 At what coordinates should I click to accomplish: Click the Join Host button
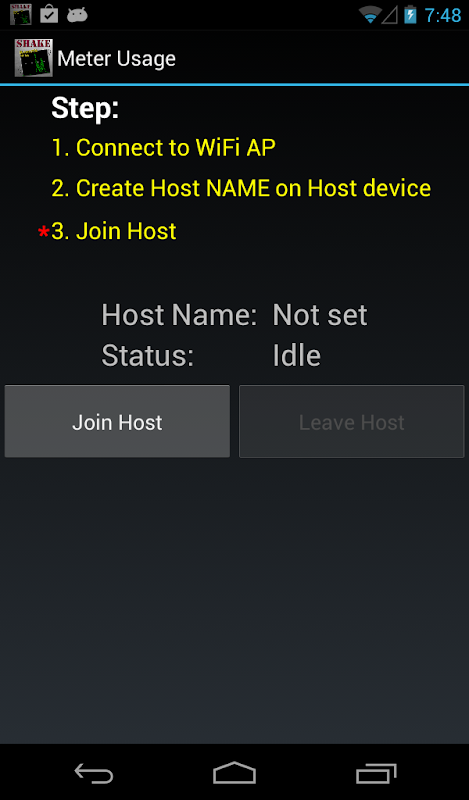pos(117,421)
